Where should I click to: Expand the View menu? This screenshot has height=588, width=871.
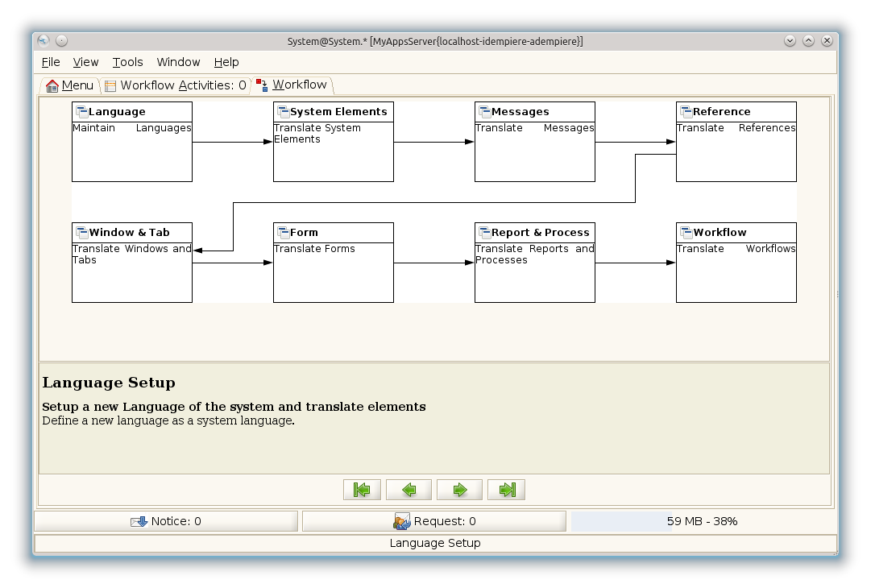pyautogui.click(x=85, y=62)
